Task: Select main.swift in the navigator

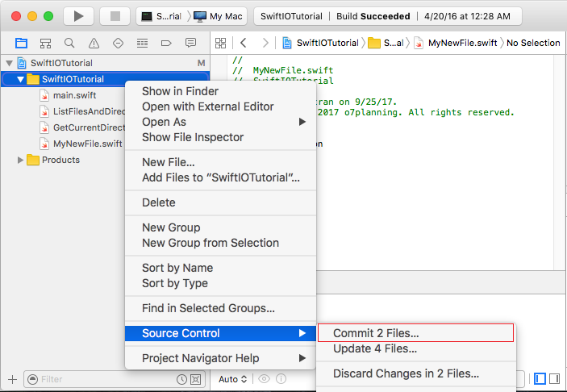Action: 74,95
